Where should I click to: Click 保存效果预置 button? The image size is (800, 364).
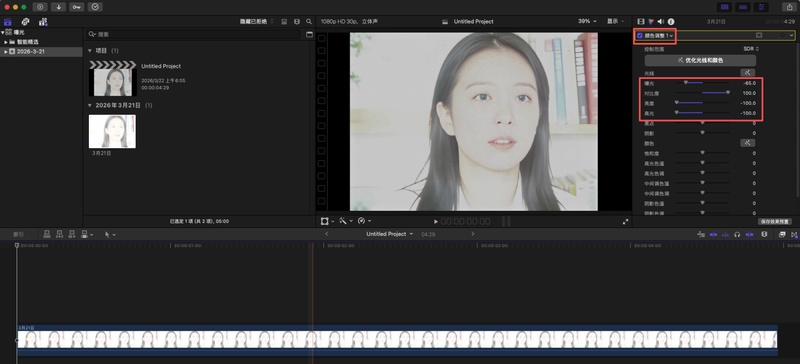click(774, 222)
